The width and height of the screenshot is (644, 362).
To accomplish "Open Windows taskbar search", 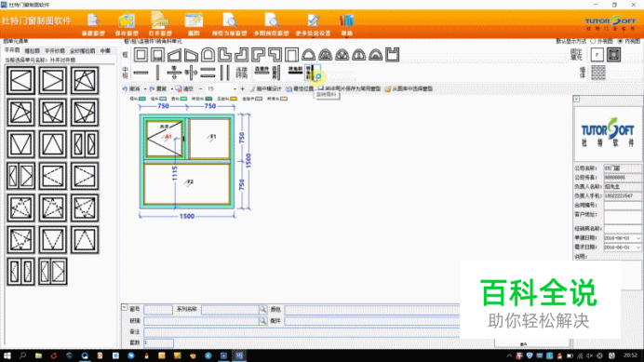I will [x=22, y=355].
